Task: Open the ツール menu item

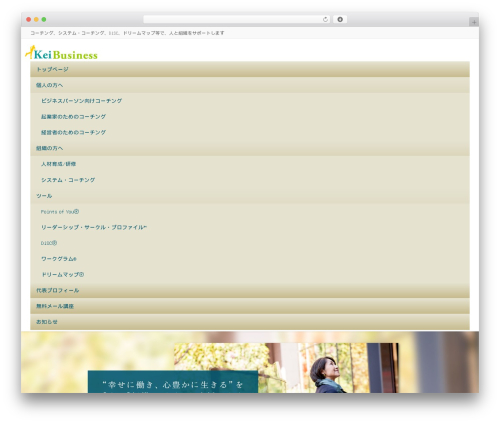Action: pos(250,196)
